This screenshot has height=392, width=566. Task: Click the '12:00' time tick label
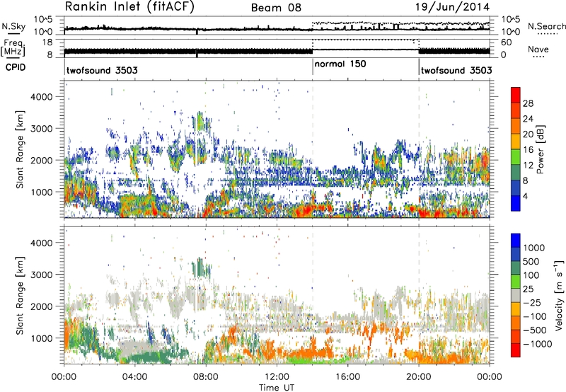[277, 377]
